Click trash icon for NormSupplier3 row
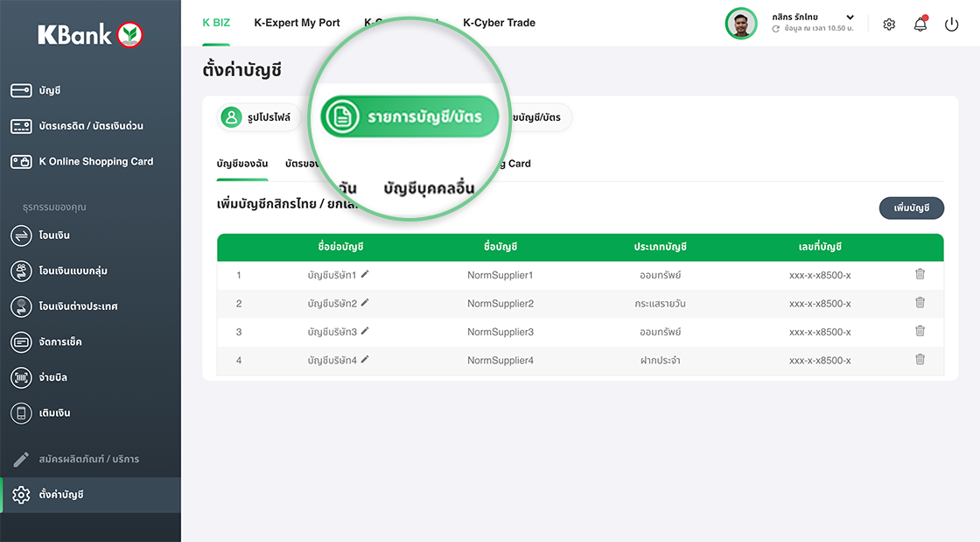 click(x=920, y=331)
